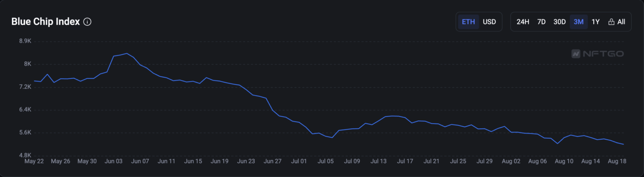Screen dimensions: 644x177
Task: Click the Aug 18 date label
Action: point(616,161)
